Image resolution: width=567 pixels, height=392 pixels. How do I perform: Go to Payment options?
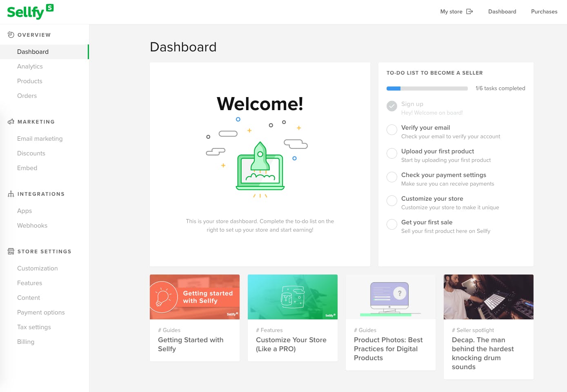41,312
